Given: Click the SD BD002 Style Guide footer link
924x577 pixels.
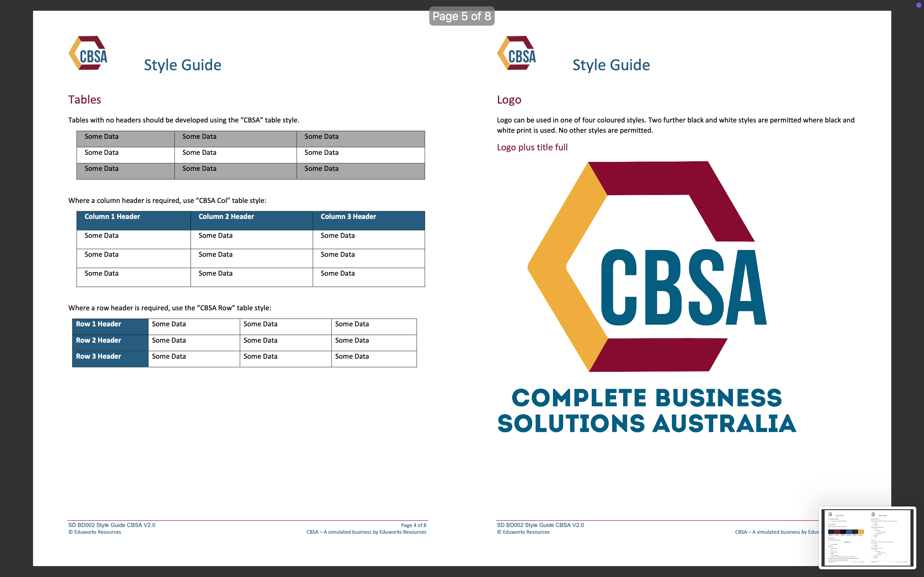Looking at the screenshot, I should click(x=112, y=525).
